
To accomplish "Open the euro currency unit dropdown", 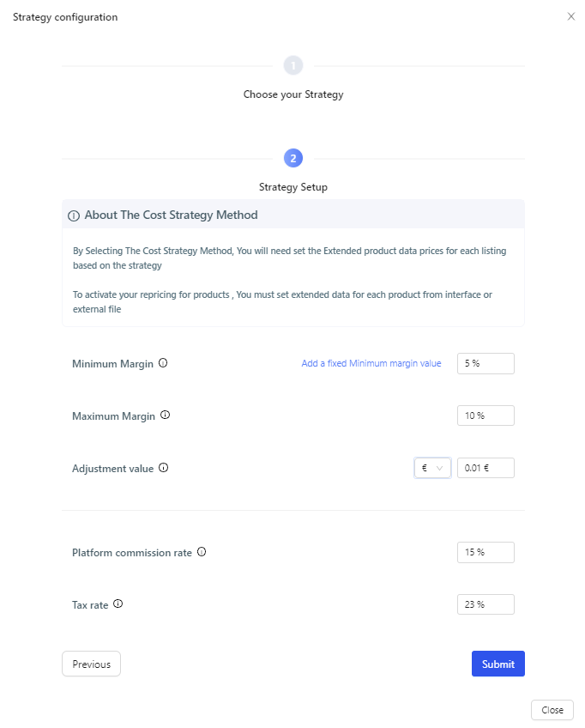I will (432, 468).
